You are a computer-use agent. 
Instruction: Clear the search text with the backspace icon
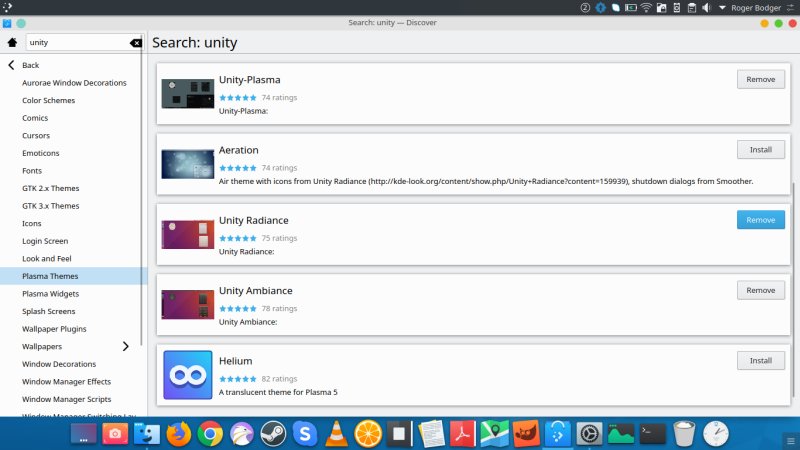pos(136,43)
